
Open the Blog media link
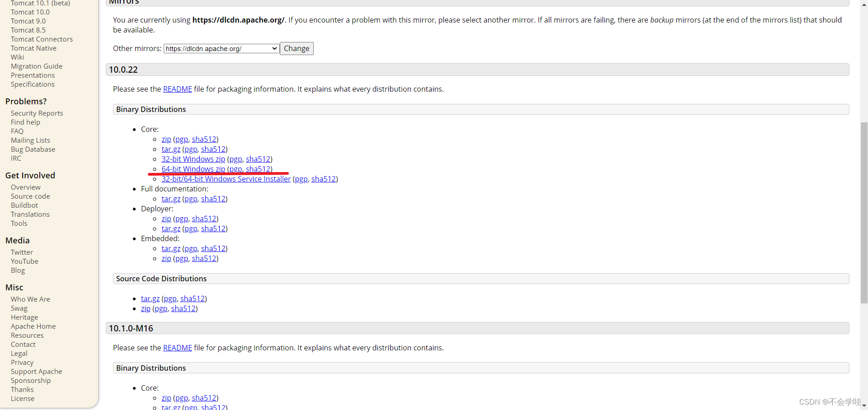coord(18,270)
